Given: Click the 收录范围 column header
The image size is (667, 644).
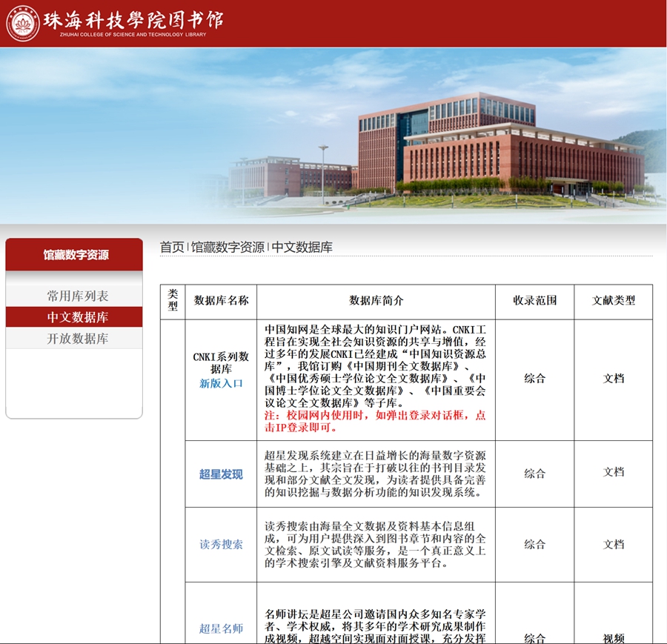Looking at the screenshot, I should (x=534, y=301).
